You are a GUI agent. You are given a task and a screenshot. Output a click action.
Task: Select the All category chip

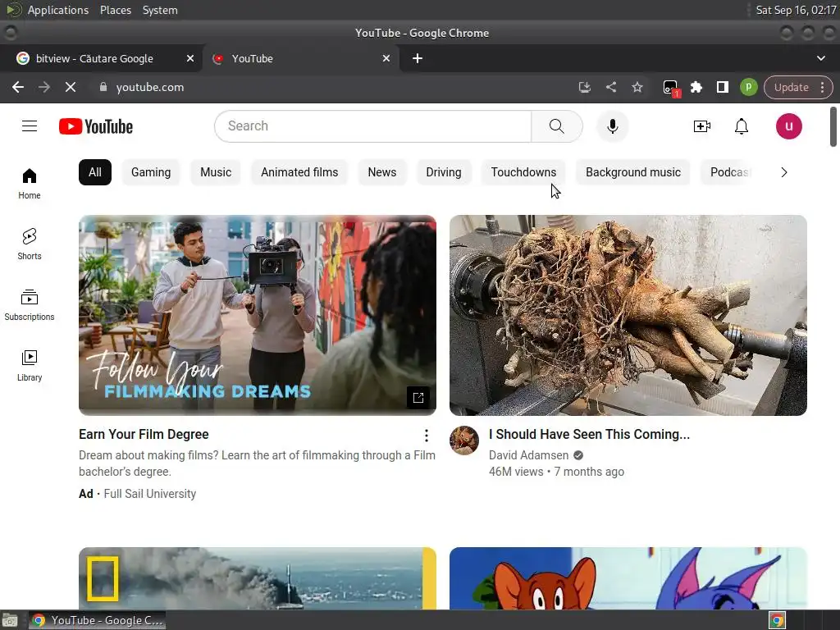coord(95,172)
